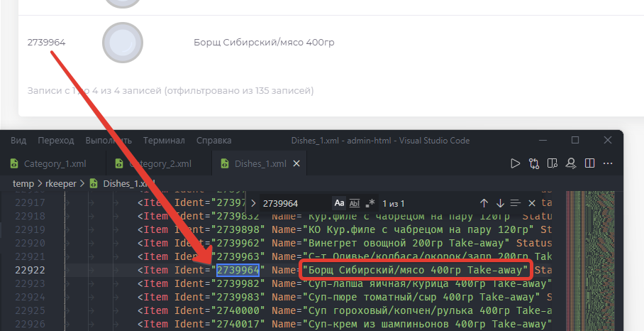Expand the replace field chevron
Viewport: 644px width, 331px height.
click(253, 204)
